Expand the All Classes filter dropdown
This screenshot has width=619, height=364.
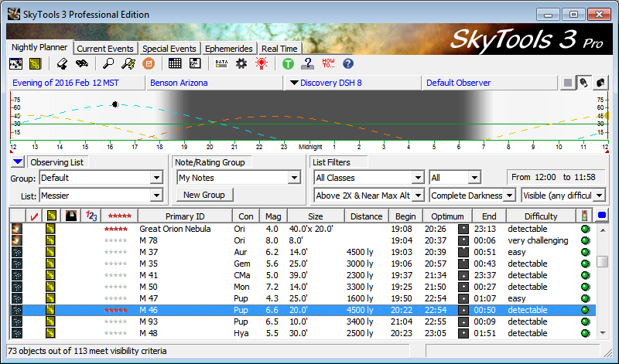(418, 178)
